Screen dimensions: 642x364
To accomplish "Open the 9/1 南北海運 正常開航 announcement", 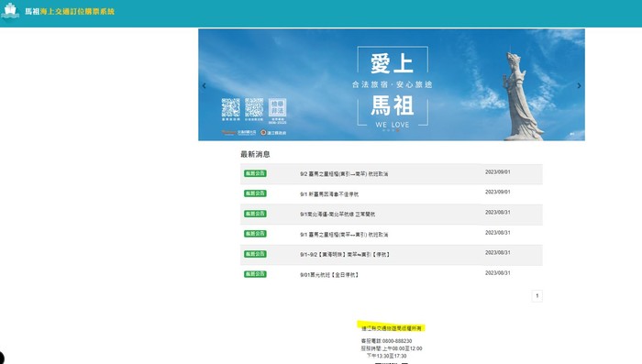I will point(338,215).
